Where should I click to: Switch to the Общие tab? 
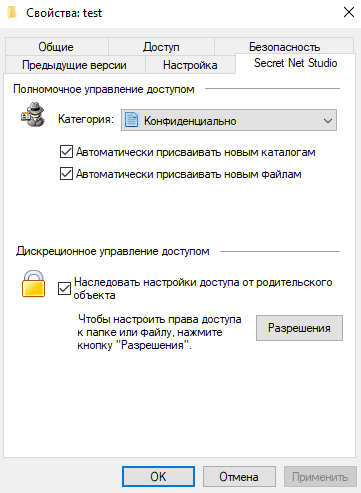(x=56, y=47)
